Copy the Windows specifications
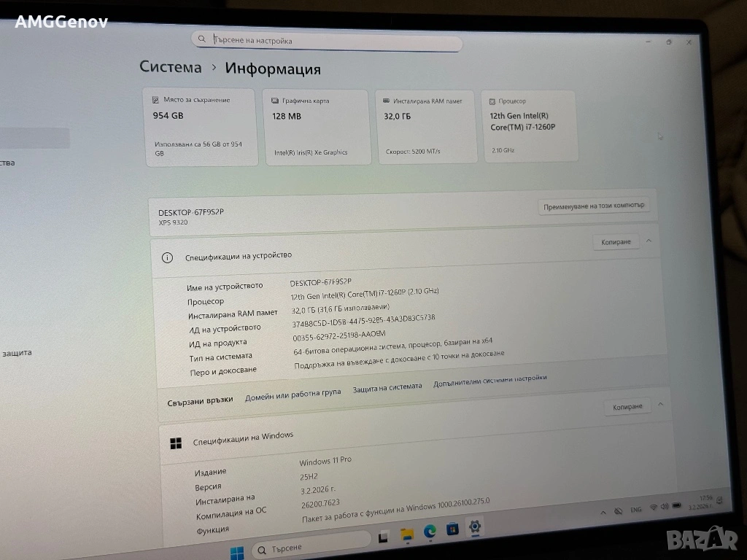The height and width of the screenshot is (560, 747). click(627, 407)
